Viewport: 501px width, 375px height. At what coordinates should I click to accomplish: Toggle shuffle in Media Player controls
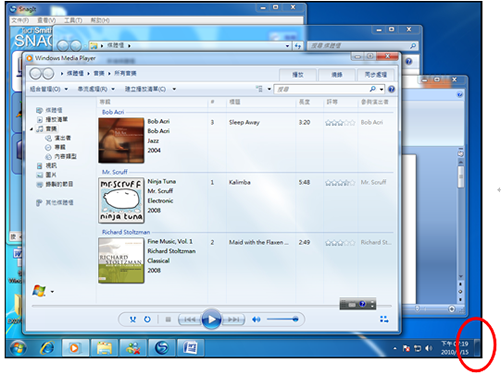tap(133, 319)
